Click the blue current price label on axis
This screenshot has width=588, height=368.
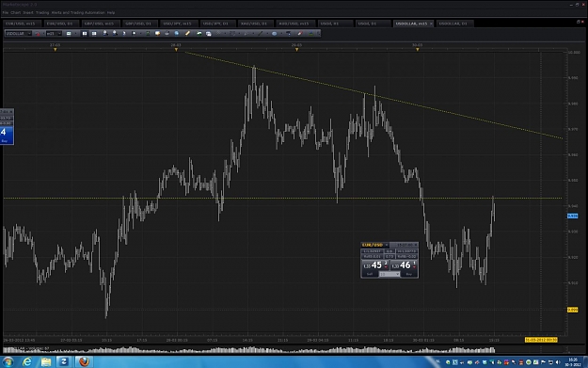click(x=572, y=216)
